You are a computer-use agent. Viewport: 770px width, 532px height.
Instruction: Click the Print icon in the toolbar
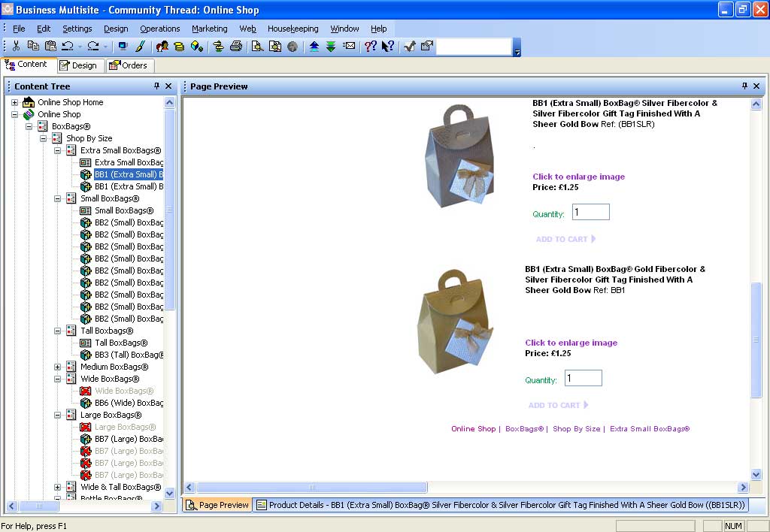click(235, 47)
